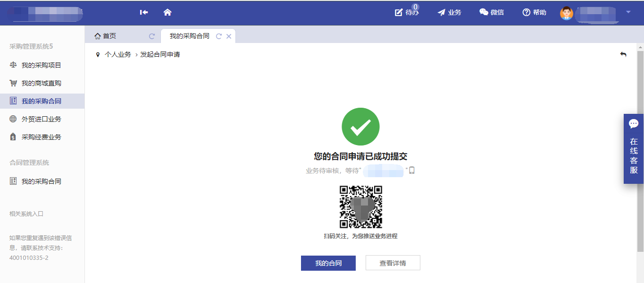Click the back arrow in the breadcrumb bar
644x283 pixels.
pyautogui.click(x=623, y=54)
